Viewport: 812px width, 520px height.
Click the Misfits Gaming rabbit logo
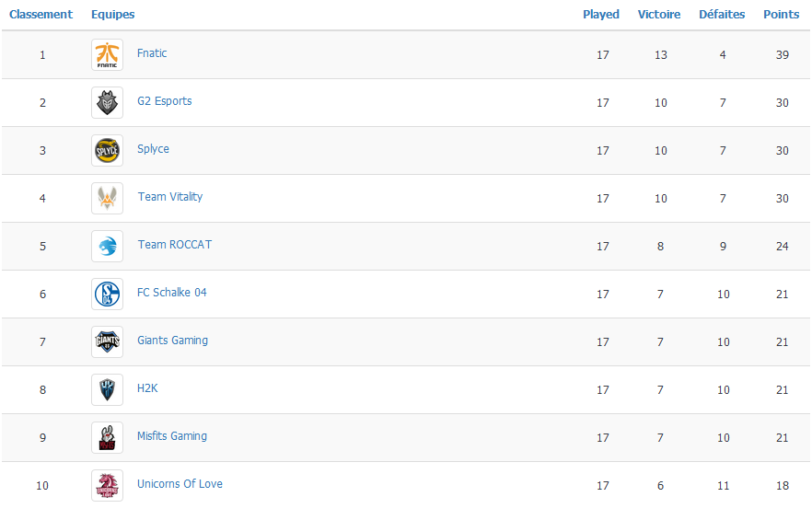click(x=107, y=438)
